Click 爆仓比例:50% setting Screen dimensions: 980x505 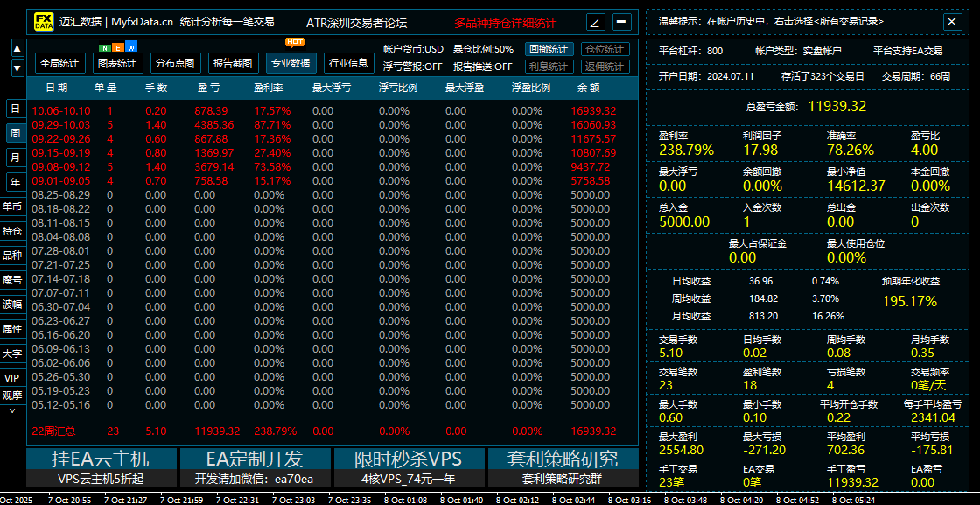click(483, 49)
